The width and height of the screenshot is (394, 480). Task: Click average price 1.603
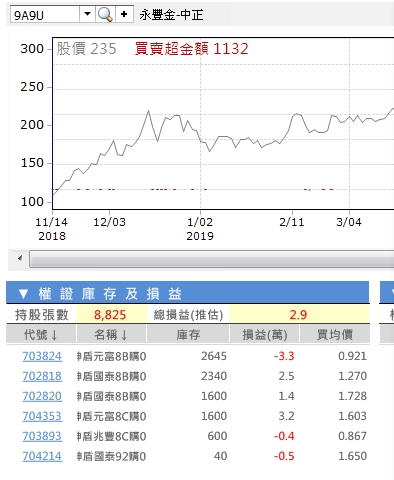[x=352, y=416]
